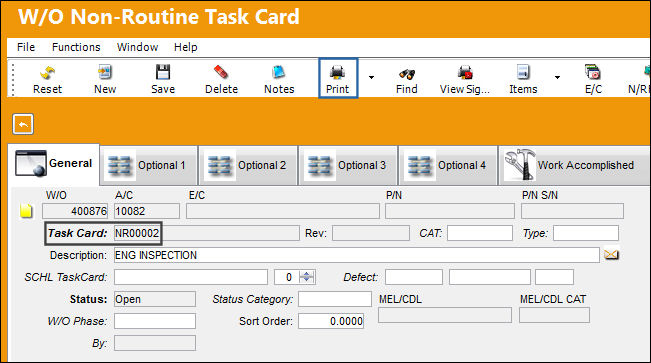The height and width of the screenshot is (363, 651).
Task: Open the Help menu
Action: click(x=186, y=47)
